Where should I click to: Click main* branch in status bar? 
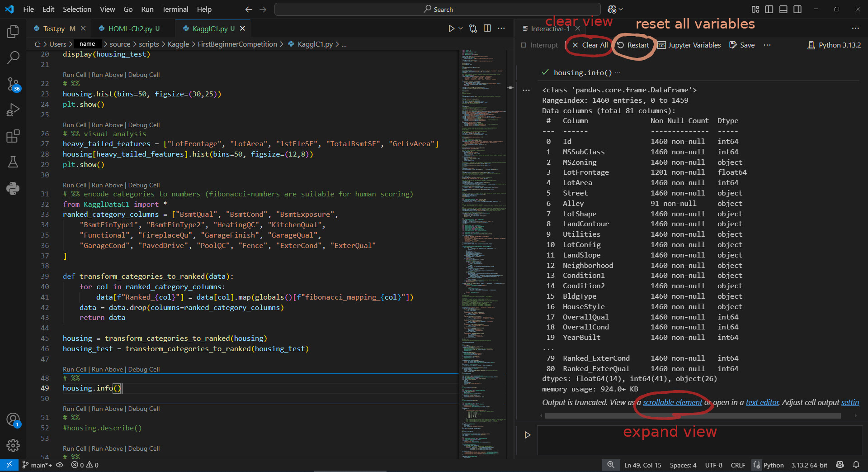pyautogui.click(x=37, y=465)
